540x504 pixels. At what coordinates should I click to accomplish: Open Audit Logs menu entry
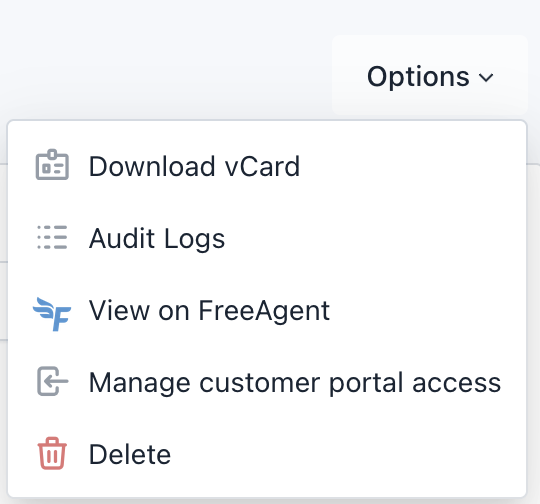click(x=267, y=238)
